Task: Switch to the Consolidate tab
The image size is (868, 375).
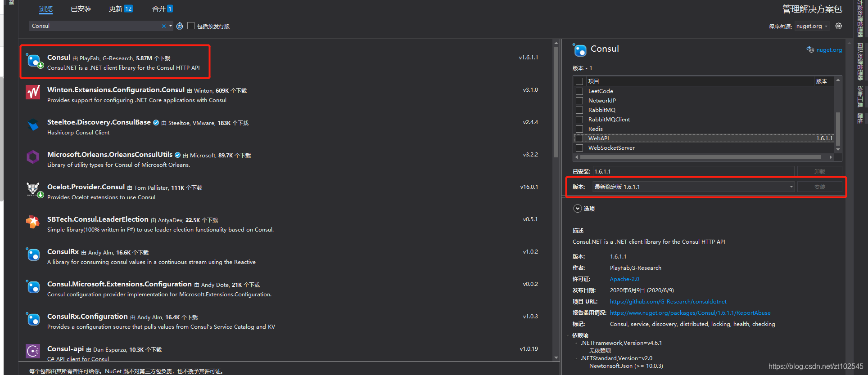Action: (162, 9)
